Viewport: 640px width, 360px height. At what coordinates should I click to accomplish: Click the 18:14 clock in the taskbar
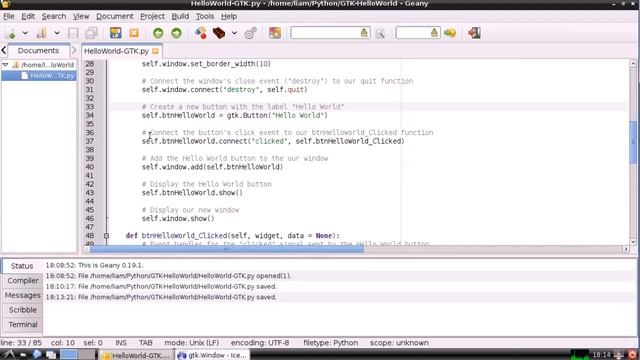(x=601, y=355)
